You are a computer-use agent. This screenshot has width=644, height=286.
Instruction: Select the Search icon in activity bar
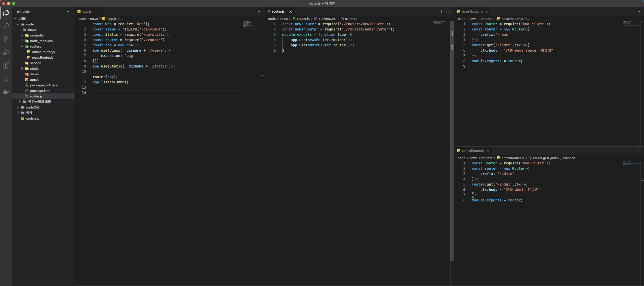pyautogui.click(x=6, y=25)
